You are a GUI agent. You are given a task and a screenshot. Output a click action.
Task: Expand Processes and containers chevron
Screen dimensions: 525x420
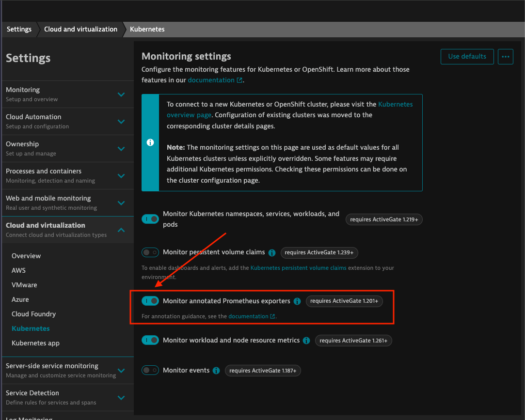pos(121,176)
